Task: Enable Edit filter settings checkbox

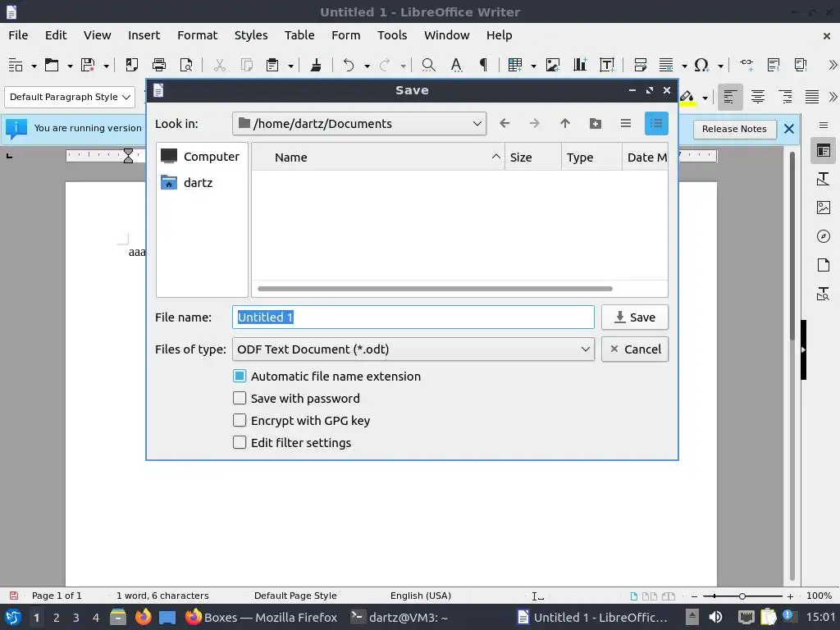Action: tap(240, 442)
